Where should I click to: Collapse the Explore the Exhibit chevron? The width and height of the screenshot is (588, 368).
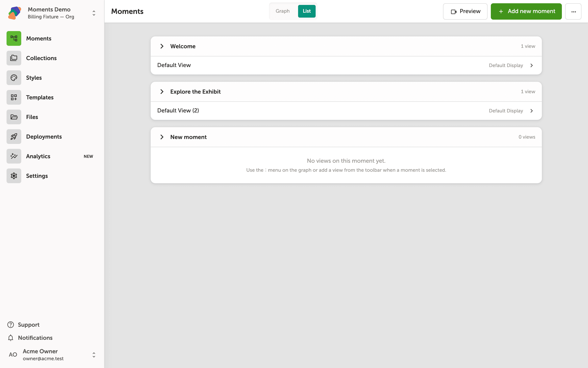[x=162, y=92]
